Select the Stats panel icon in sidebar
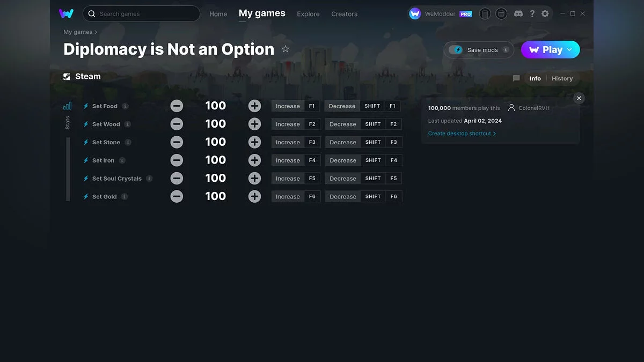Screen dimensions: 644x362 [67, 106]
